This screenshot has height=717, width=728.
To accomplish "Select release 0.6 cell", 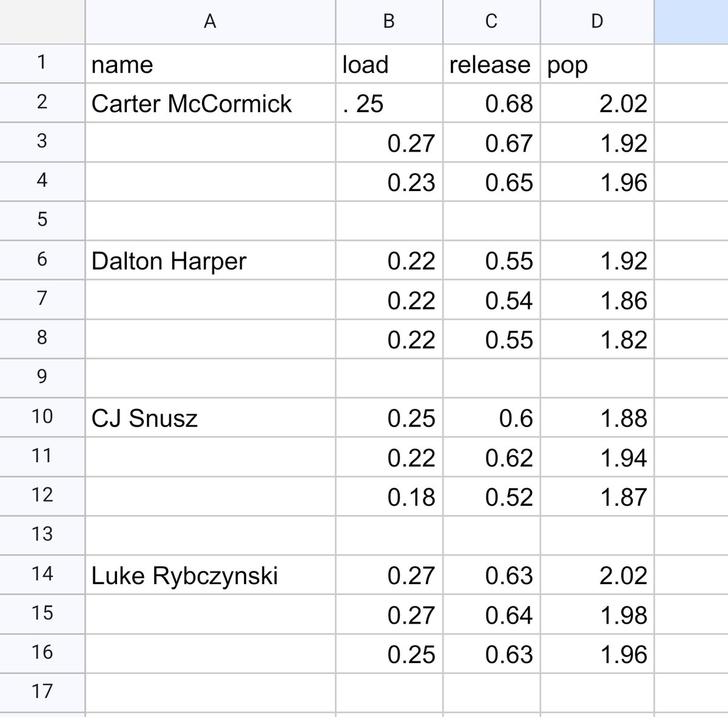I will tap(491, 417).
